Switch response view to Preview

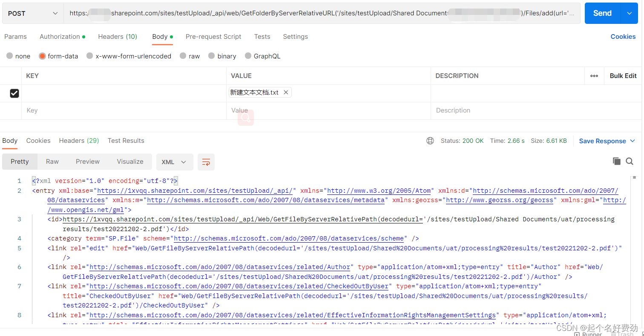click(88, 162)
